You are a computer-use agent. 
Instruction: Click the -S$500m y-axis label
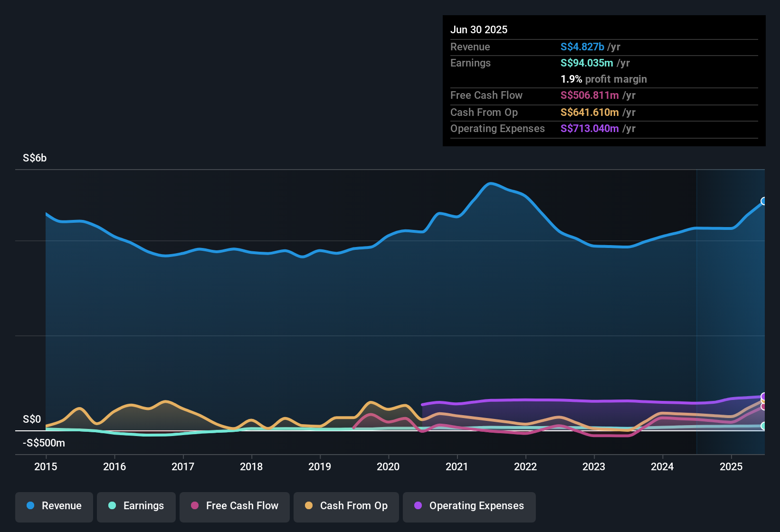44,443
